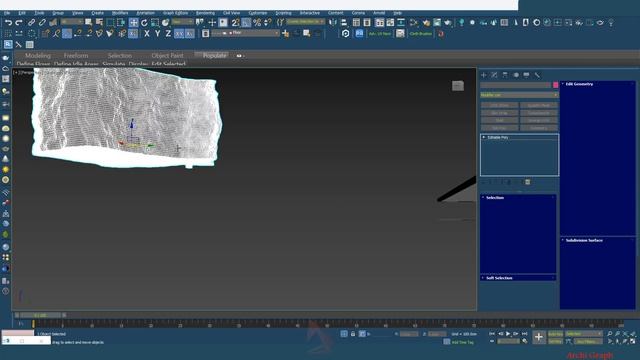This screenshot has width=640, height=360.
Task: Click the Render Setup teapot icon
Action: (427, 23)
